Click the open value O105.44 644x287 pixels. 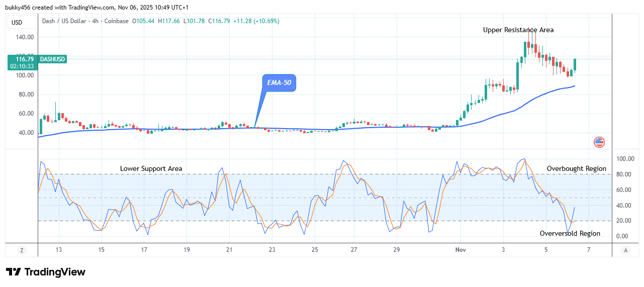144,21
